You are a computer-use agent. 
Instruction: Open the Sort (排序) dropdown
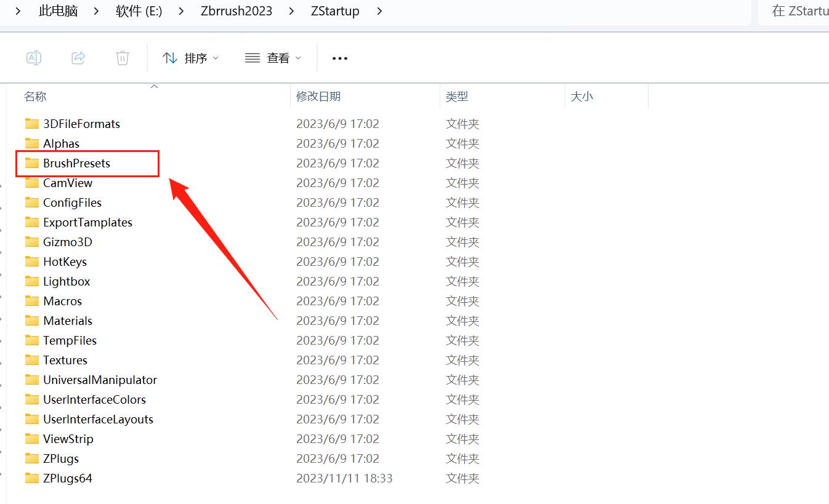[190, 58]
